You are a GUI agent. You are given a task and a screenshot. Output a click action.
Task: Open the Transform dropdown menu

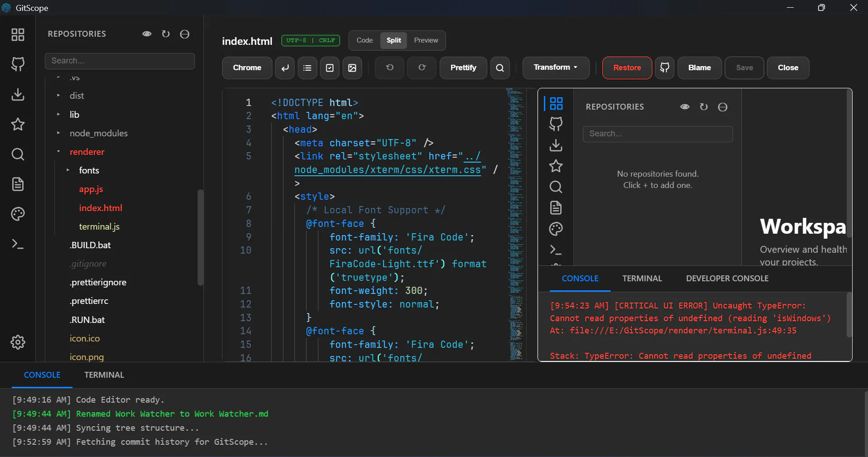coord(556,67)
